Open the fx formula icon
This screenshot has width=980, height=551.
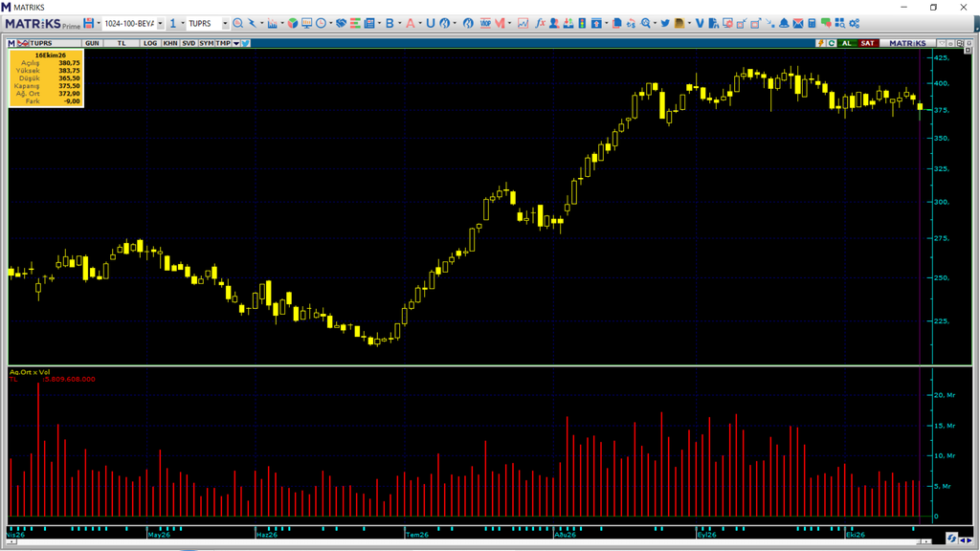pyautogui.click(x=540, y=23)
